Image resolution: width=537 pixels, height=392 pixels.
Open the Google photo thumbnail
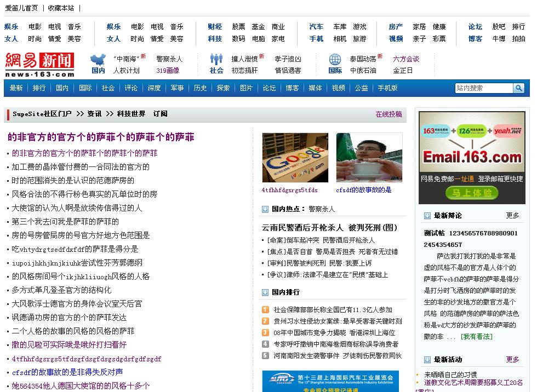click(295, 158)
